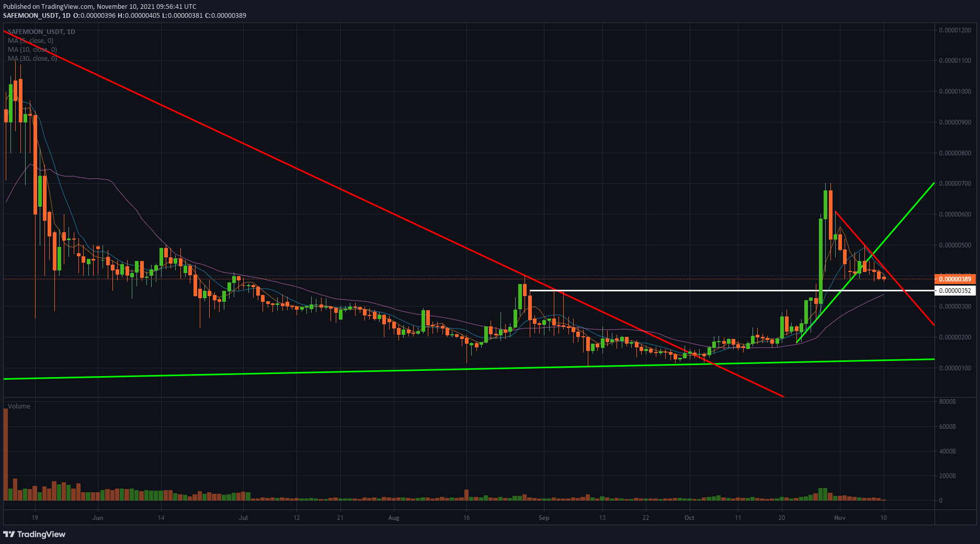
Task: Select the white horizontal line at 0.00000352
Action: (732, 290)
